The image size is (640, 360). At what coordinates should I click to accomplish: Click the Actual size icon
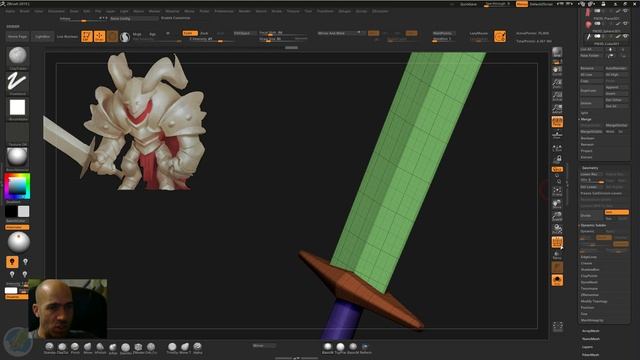tap(557, 97)
